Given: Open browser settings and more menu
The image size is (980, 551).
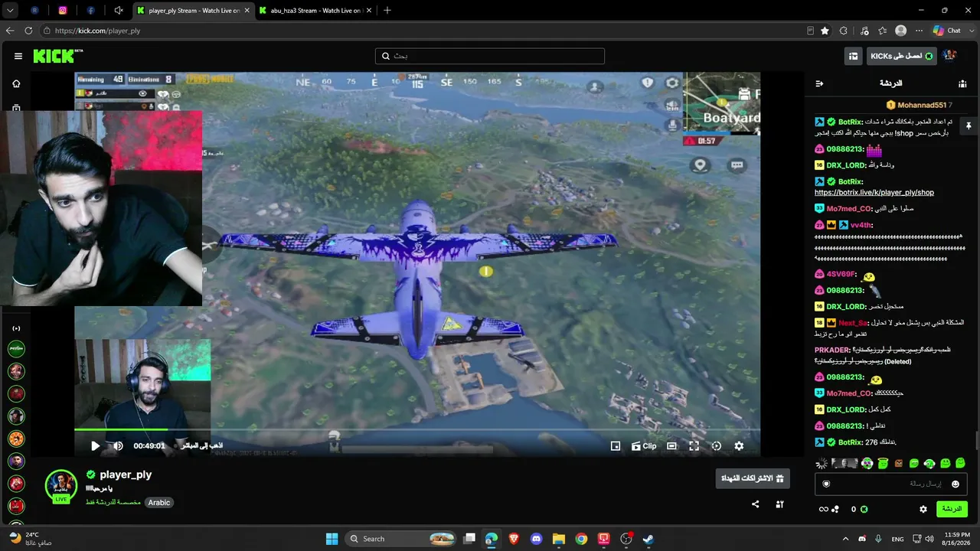Looking at the screenshot, I should point(919,31).
